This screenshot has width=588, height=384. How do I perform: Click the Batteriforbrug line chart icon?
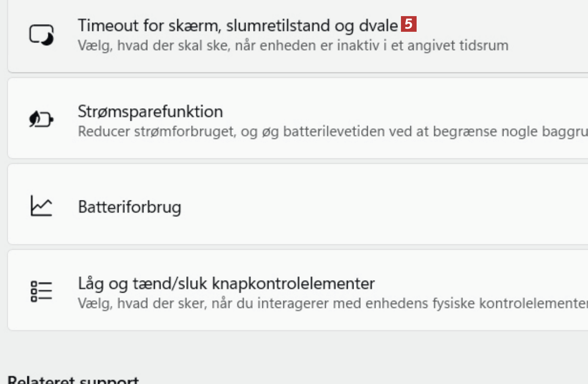point(42,206)
